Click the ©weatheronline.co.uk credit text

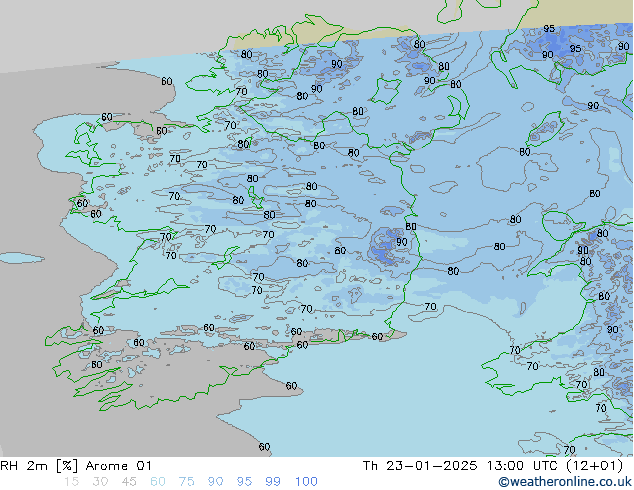tap(565, 482)
